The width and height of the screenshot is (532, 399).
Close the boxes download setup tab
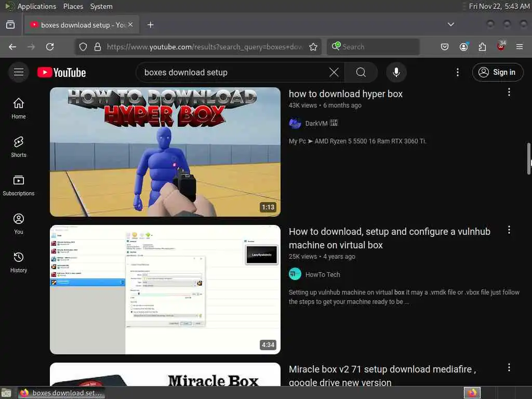click(130, 25)
